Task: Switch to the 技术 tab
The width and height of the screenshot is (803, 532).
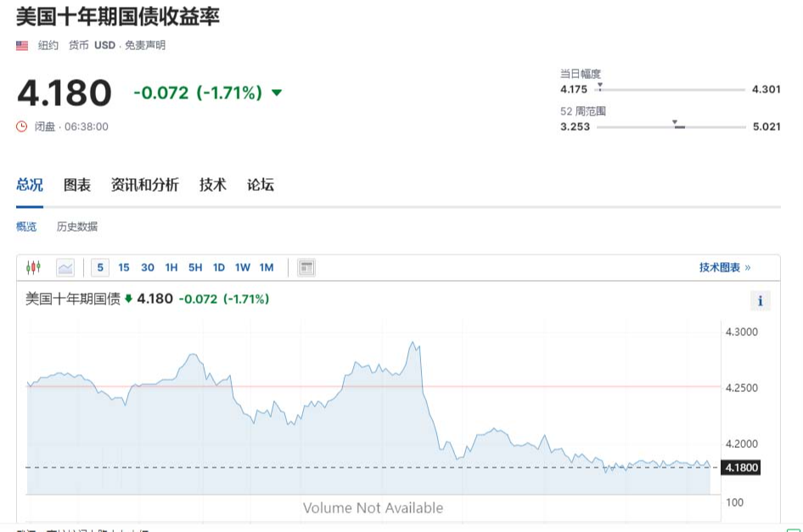Action: (x=212, y=184)
